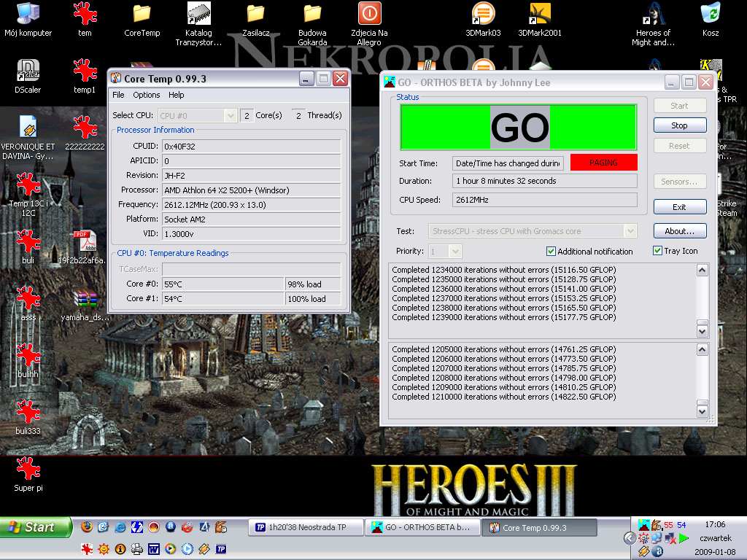747x560 pixels.
Task: Open the Options menu in Core Temp
Action: [x=146, y=95]
